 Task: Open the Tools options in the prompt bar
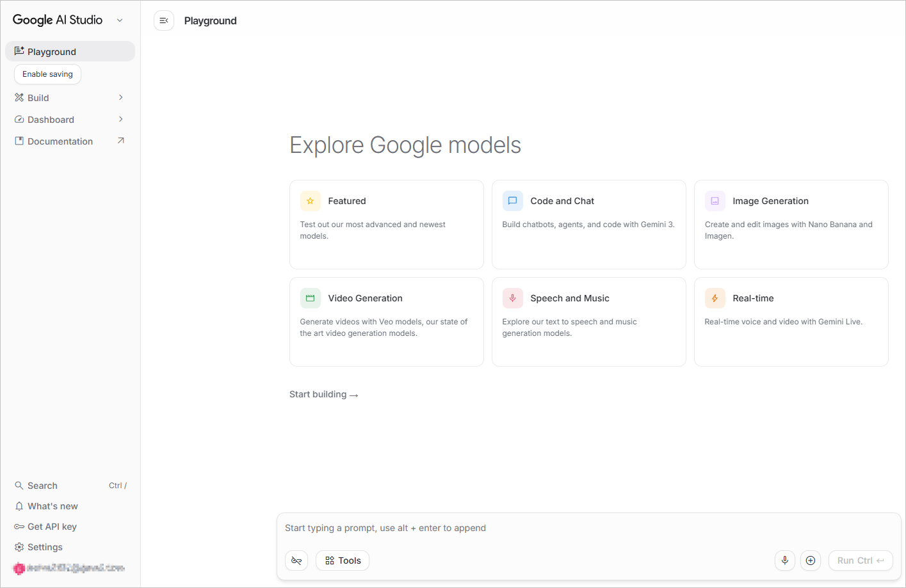click(342, 560)
